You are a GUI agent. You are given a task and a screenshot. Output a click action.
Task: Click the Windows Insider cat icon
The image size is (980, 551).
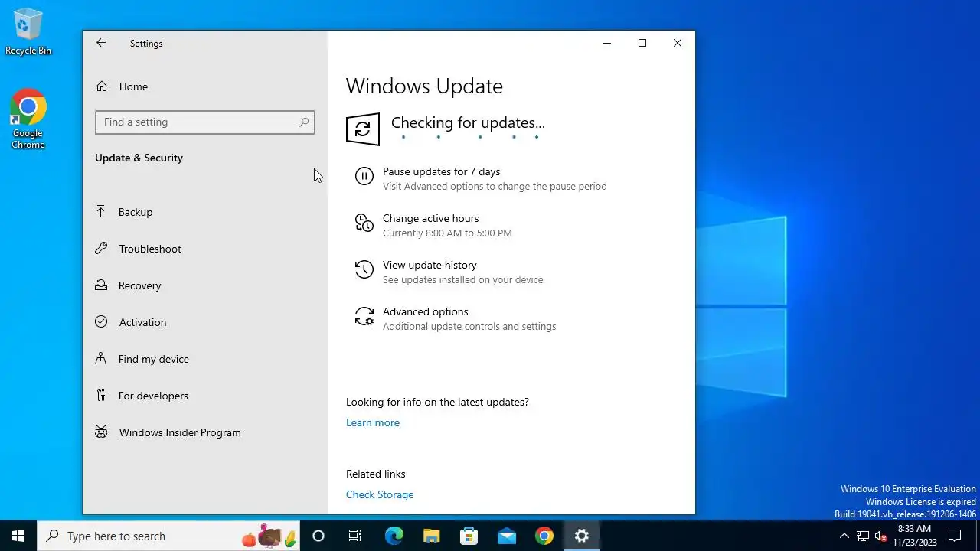(101, 432)
